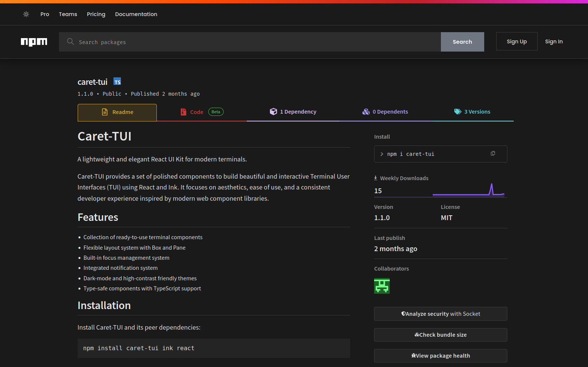Click Analyze security with Socket button
This screenshot has width=588, height=367.
pos(441,314)
